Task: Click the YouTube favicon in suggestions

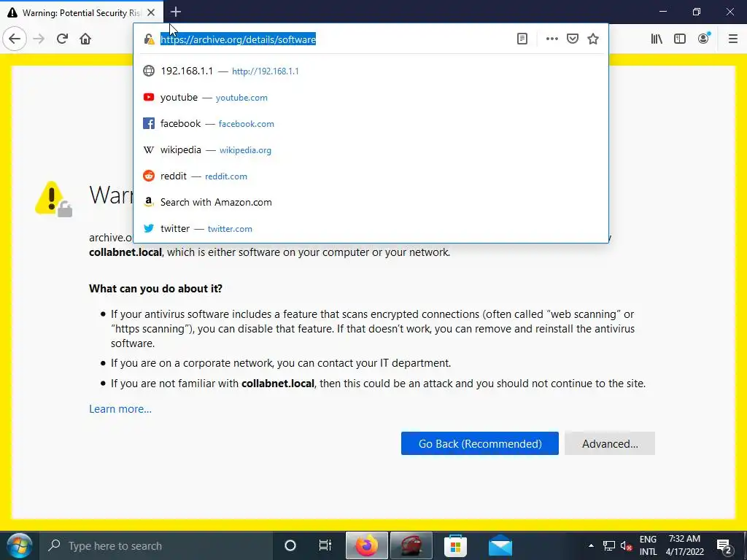Action: (149, 97)
